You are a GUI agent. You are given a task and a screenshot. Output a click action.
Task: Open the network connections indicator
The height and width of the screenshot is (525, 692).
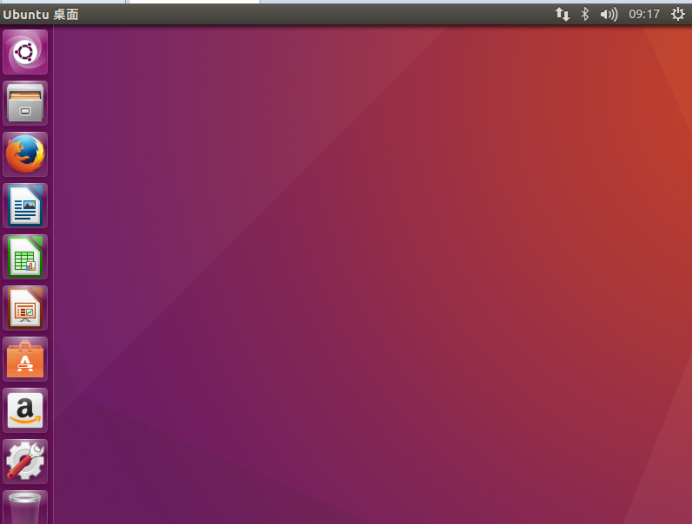(562, 14)
